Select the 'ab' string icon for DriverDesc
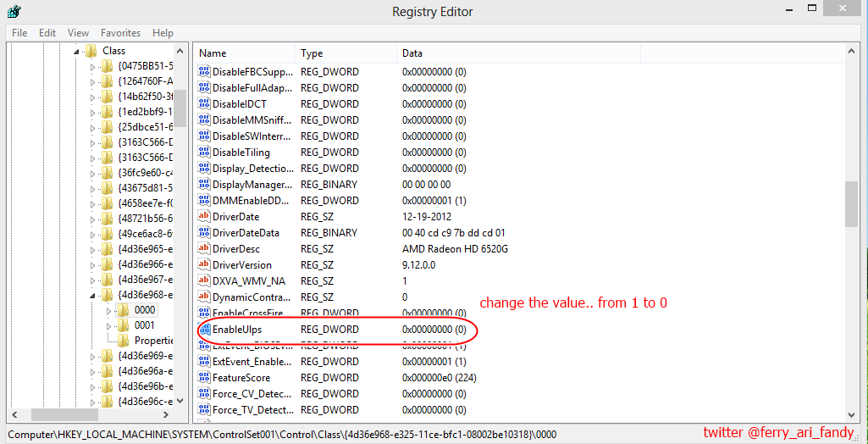868x444 pixels. 204,248
